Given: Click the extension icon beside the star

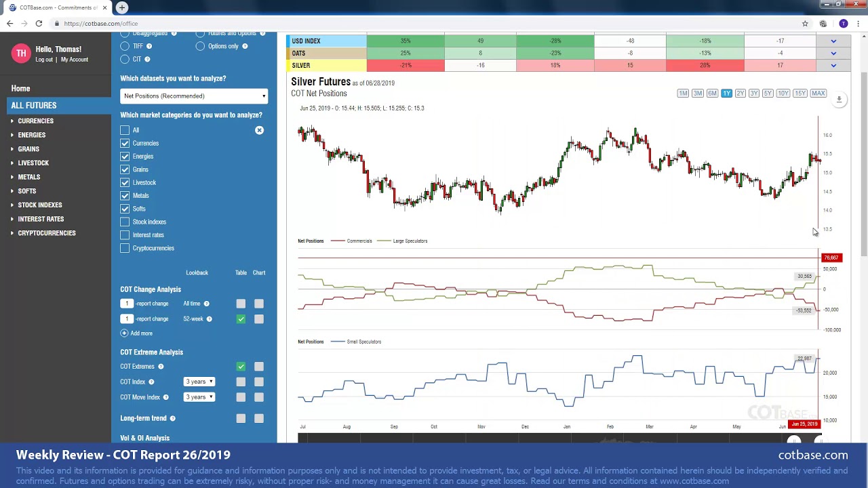Looking at the screenshot, I should pyautogui.click(x=823, y=23).
